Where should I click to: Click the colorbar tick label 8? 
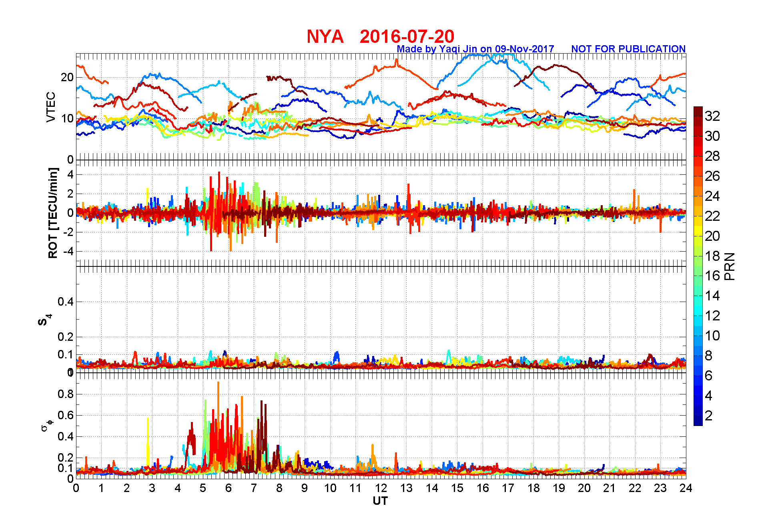[x=709, y=356]
